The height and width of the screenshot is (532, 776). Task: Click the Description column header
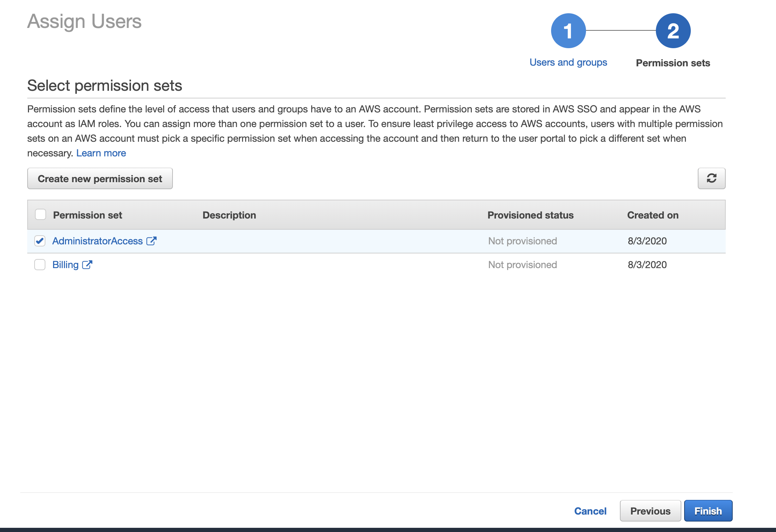pos(229,215)
